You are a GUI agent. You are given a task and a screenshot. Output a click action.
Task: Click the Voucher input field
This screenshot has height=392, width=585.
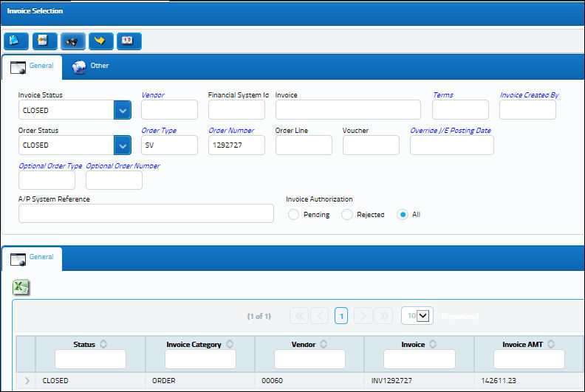371,145
